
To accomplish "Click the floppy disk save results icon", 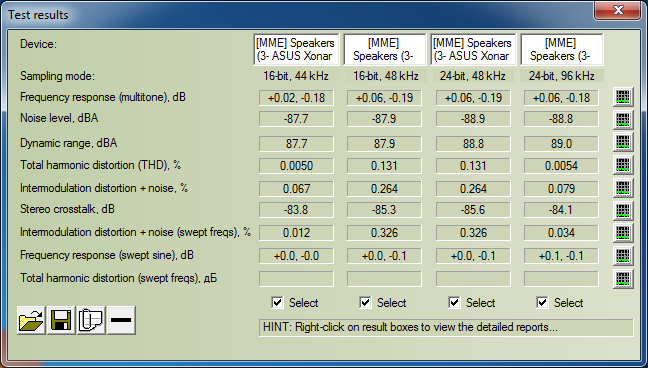I will click(61, 320).
